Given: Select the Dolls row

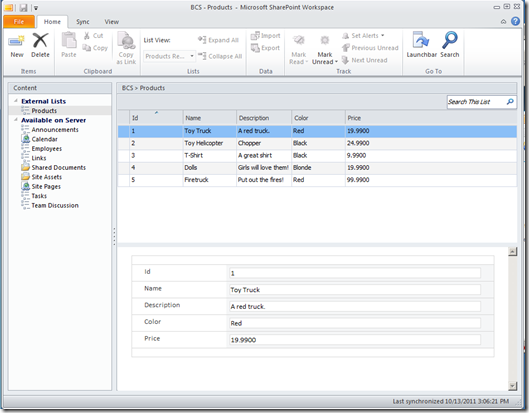Looking at the screenshot, I should (317, 167).
